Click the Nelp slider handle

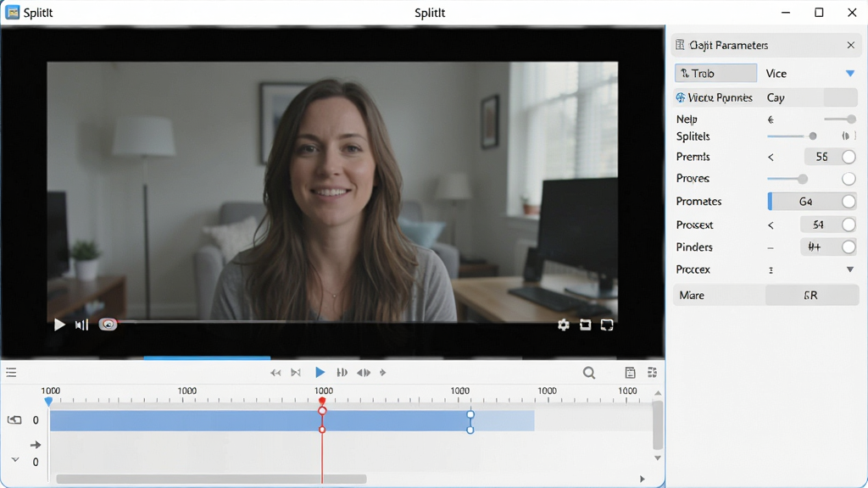click(x=851, y=119)
